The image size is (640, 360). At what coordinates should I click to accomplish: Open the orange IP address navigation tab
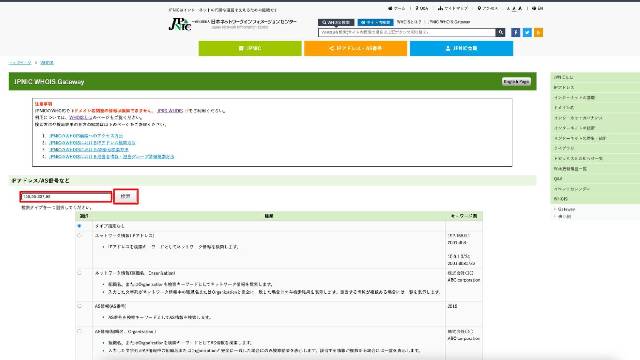[x=356, y=48]
